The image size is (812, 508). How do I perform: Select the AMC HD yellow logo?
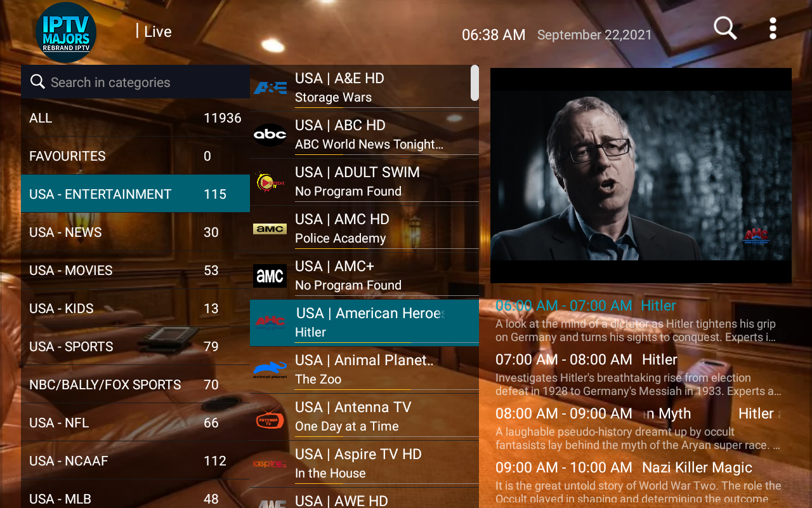270,229
